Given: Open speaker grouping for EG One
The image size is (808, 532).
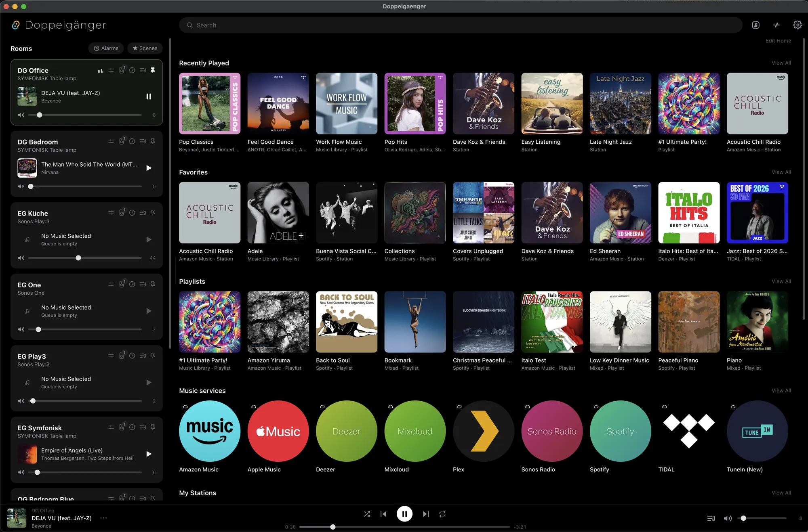Looking at the screenshot, I should 122,284.
